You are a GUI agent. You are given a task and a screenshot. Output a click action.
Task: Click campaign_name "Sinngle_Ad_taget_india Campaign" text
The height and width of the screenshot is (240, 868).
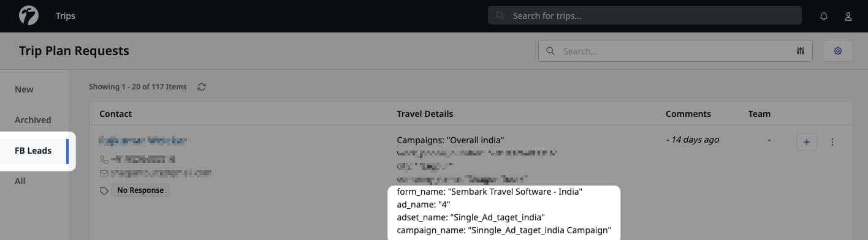point(504,231)
